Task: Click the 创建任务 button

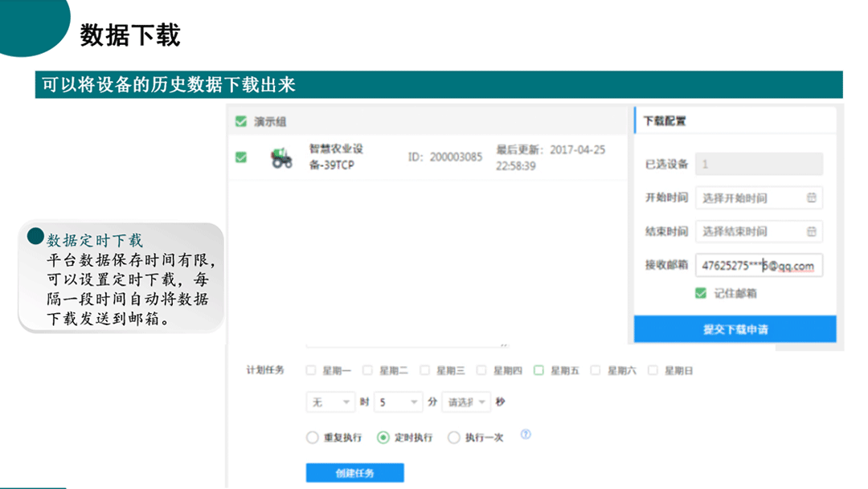Action: 356,473
